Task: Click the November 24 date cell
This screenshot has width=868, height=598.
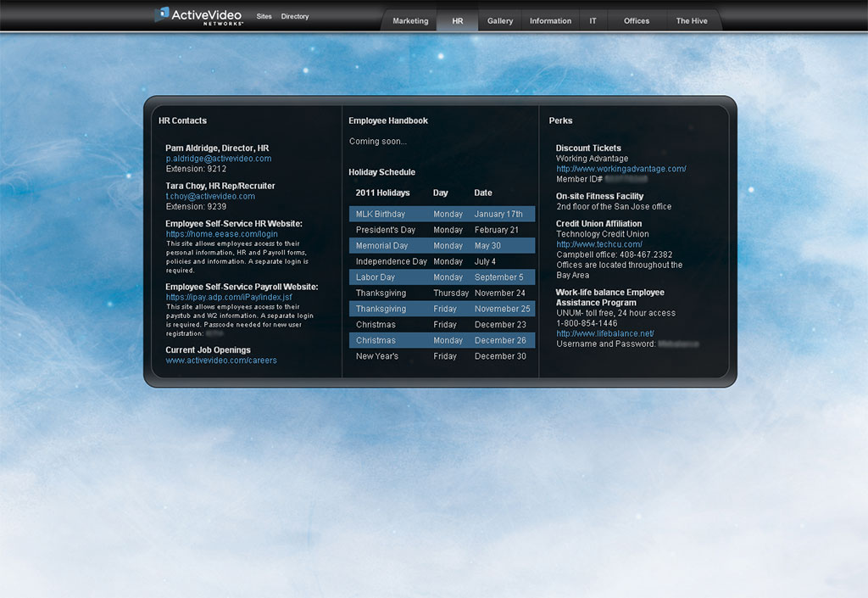Action: pyautogui.click(x=500, y=293)
